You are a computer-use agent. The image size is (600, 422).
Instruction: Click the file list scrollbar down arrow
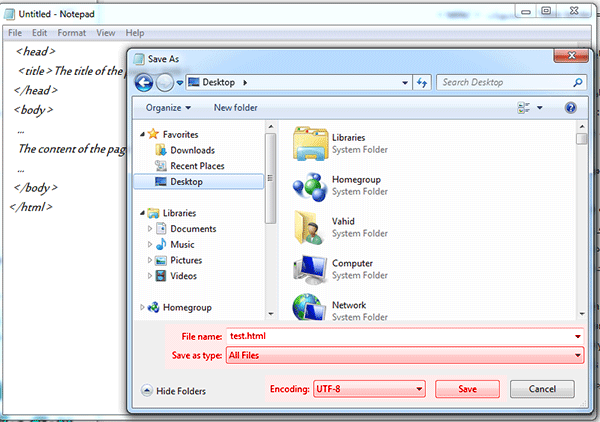click(x=582, y=314)
